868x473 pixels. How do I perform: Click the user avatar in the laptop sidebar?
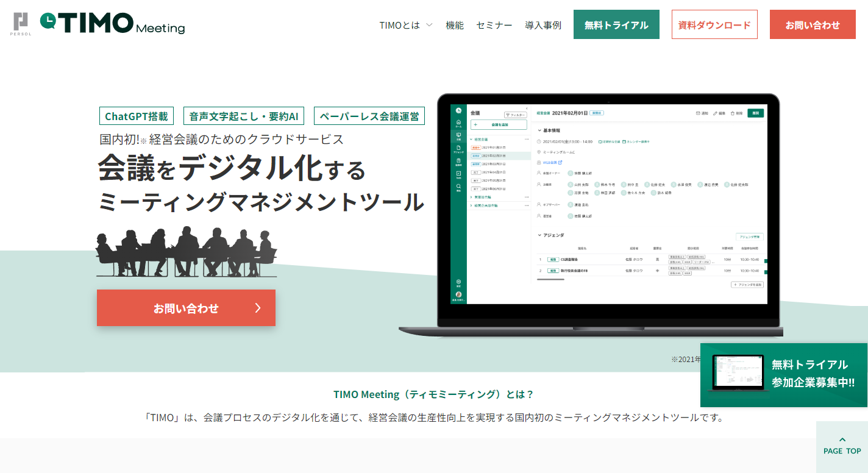(458, 294)
